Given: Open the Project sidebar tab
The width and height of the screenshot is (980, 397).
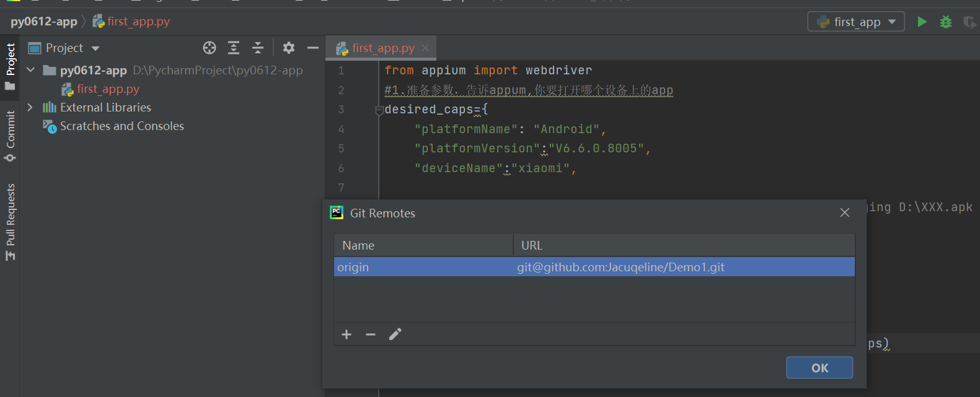Looking at the screenshot, I should point(10,66).
